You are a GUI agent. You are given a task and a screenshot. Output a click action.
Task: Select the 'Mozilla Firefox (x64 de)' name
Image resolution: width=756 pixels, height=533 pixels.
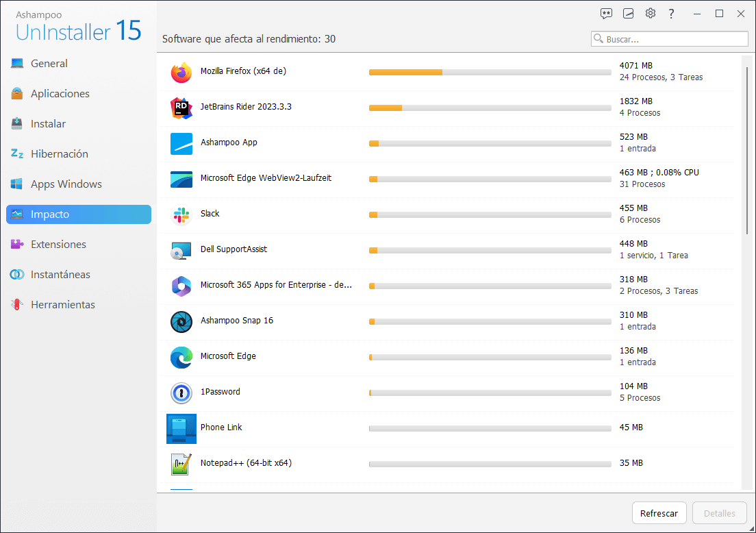coord(244,71)
